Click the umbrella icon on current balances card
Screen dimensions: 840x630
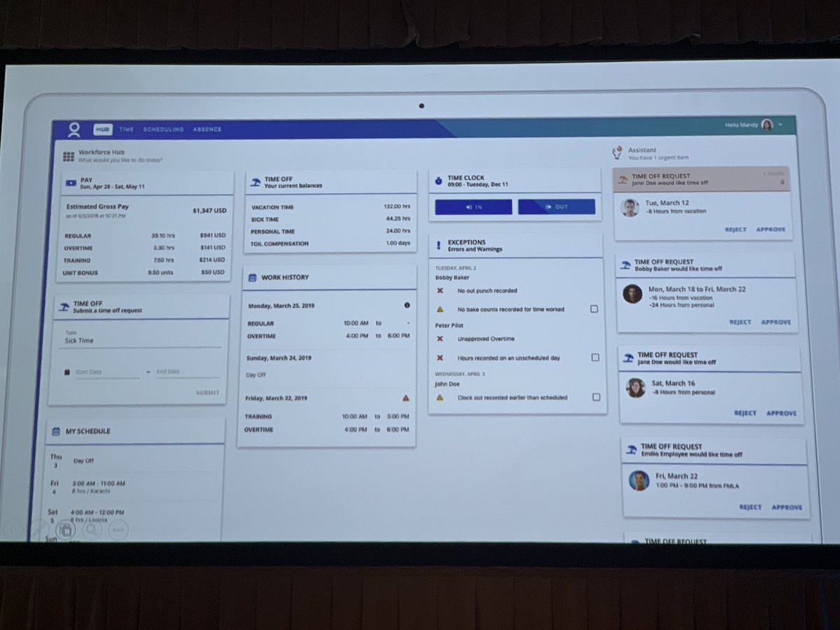[x=255, y=181]
